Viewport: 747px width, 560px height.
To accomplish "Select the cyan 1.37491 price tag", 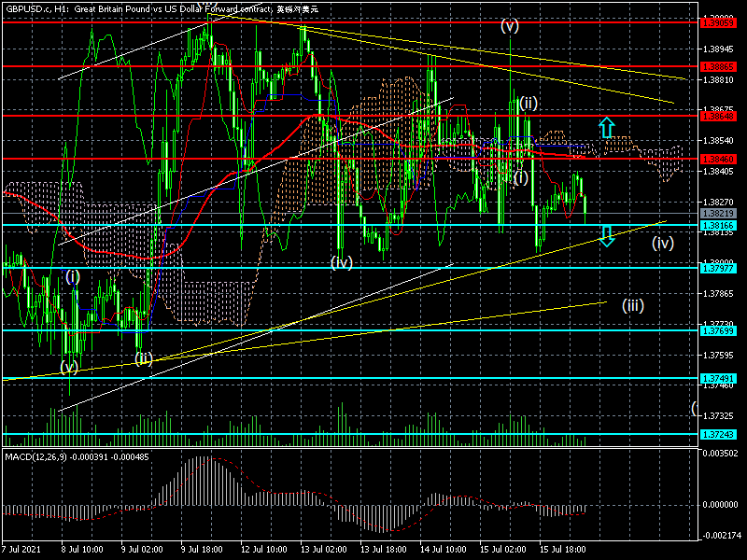I will point(718,378).
